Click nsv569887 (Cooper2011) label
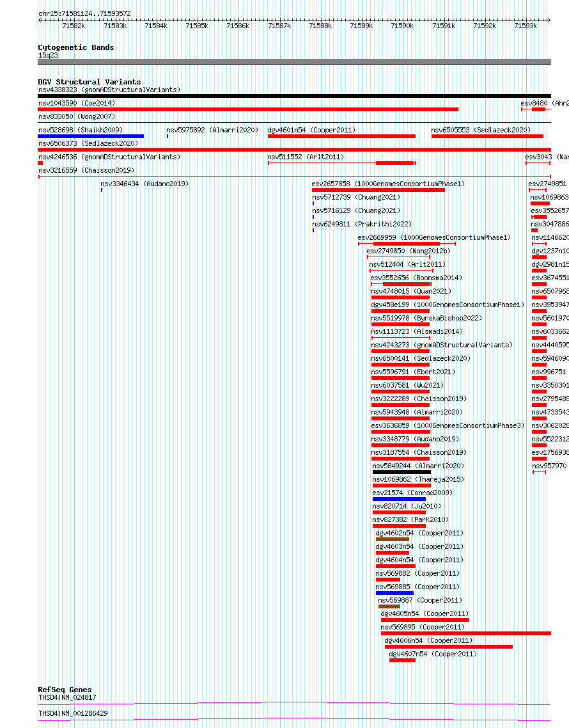 click(420, 601)
